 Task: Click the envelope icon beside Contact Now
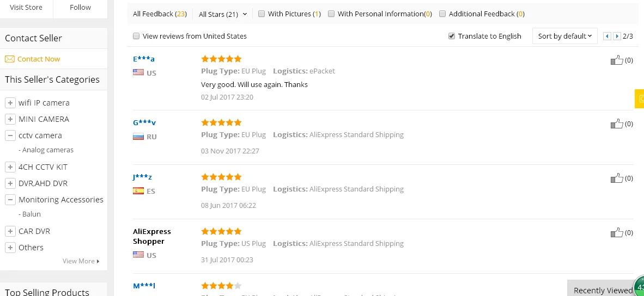coord(9,59)
